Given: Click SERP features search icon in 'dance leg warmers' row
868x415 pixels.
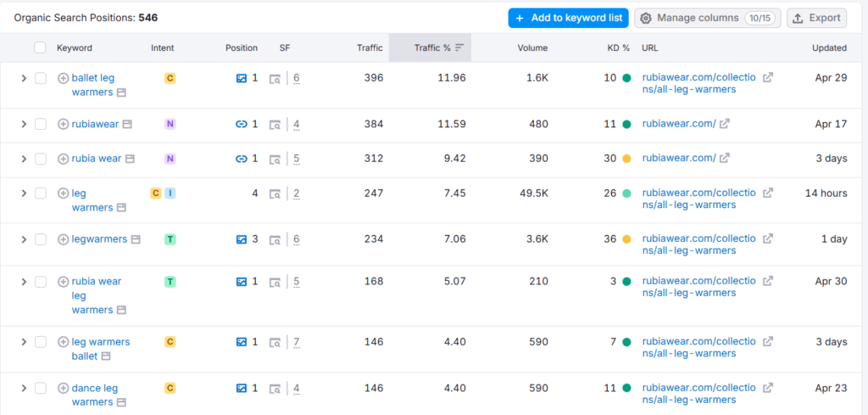Looking at the screenshot, I should tap(275, 389).
